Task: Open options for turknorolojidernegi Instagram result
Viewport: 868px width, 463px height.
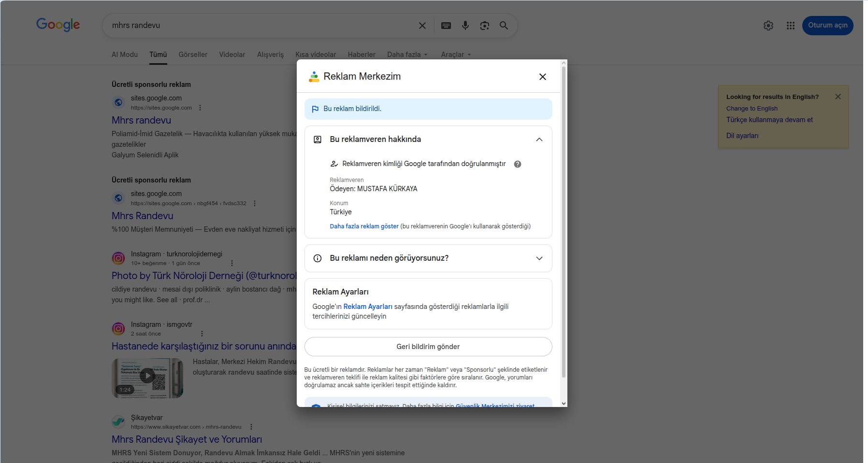Action: click(232, 263)
